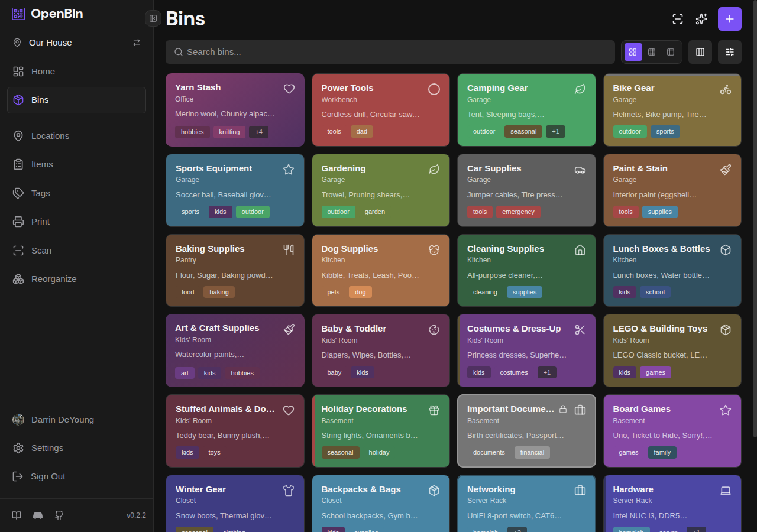Create a new bin with the plus button

[729, 19]
